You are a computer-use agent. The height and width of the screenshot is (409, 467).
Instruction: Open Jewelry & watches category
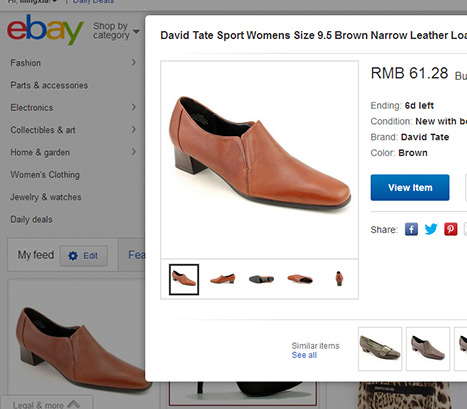click(46, 197)
